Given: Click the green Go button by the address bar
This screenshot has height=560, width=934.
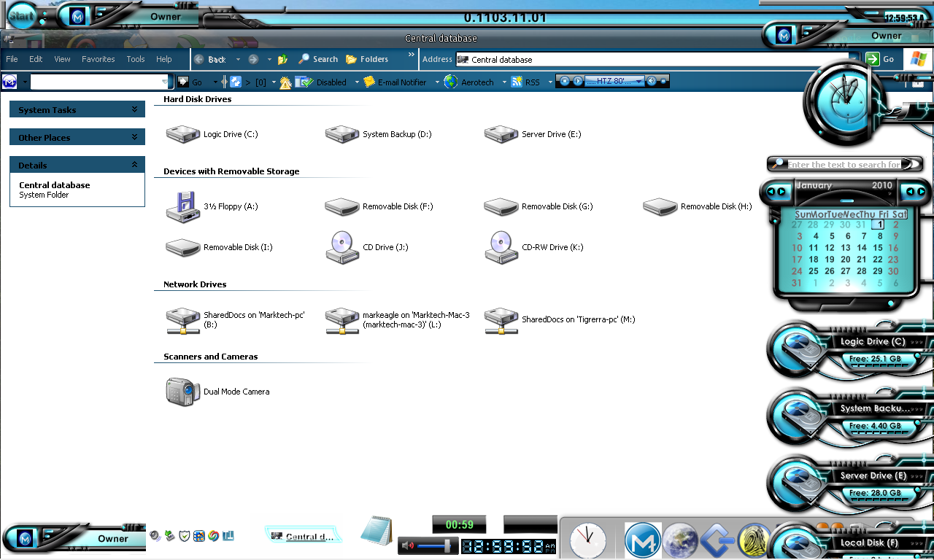Looking at the screenshot, I should (879, 59).
